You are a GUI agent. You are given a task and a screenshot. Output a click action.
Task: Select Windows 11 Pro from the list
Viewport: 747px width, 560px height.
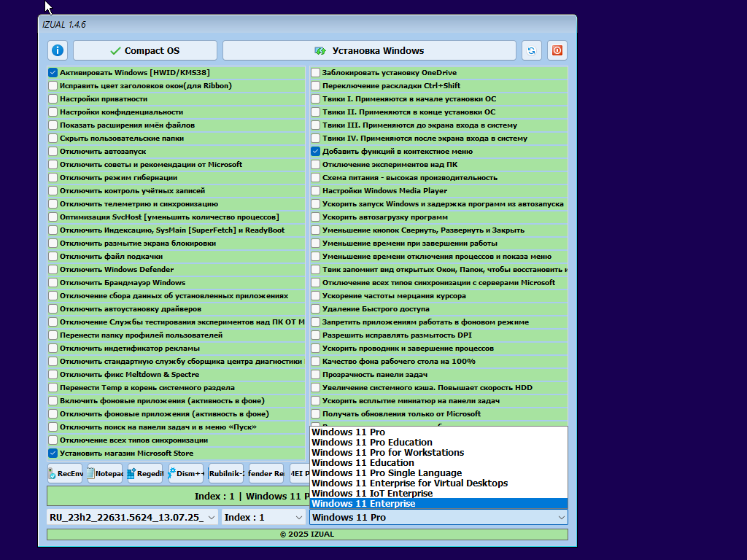(x=438, y=432)
